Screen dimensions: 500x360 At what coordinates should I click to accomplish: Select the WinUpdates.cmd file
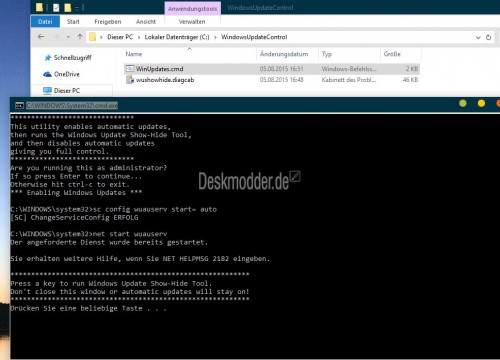(272, 69)
